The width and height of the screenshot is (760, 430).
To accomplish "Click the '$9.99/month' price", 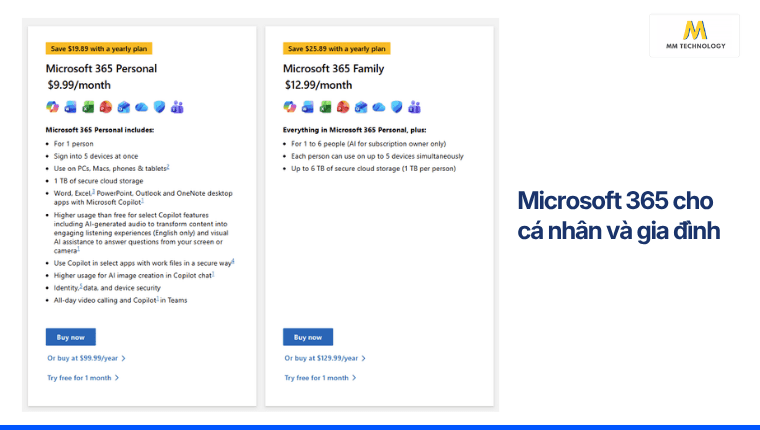I will click(79, 85).
